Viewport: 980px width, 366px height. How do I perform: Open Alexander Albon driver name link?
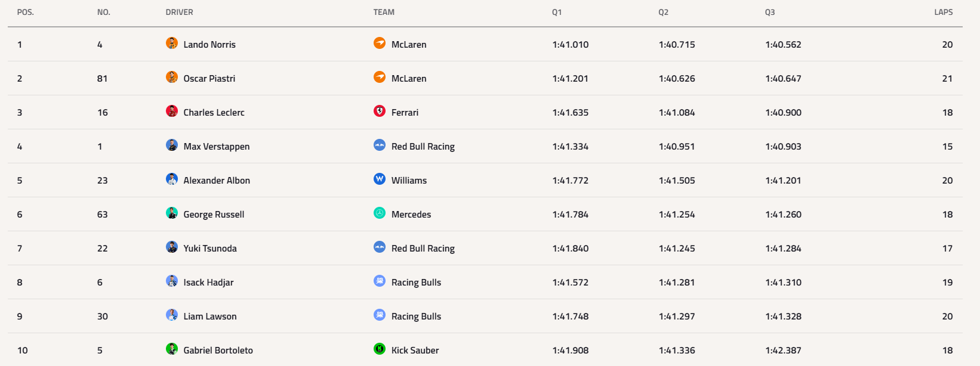[x=217, y=181]
